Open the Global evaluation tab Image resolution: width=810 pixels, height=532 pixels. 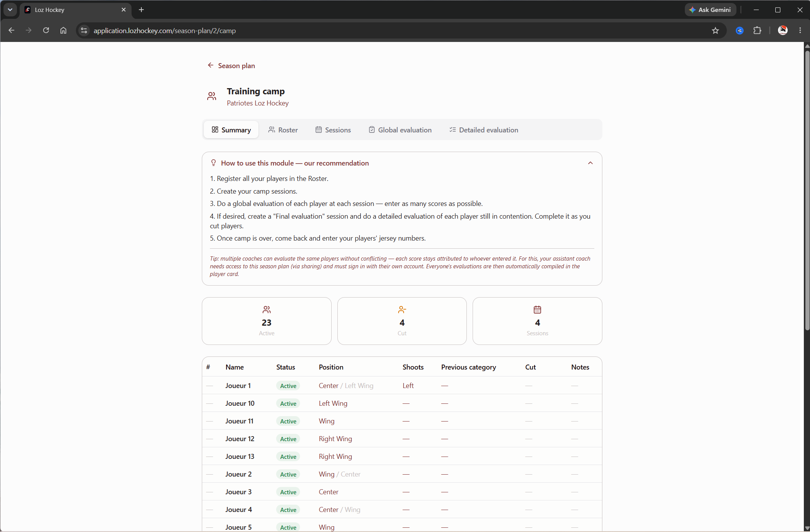[x=400, y=130]
